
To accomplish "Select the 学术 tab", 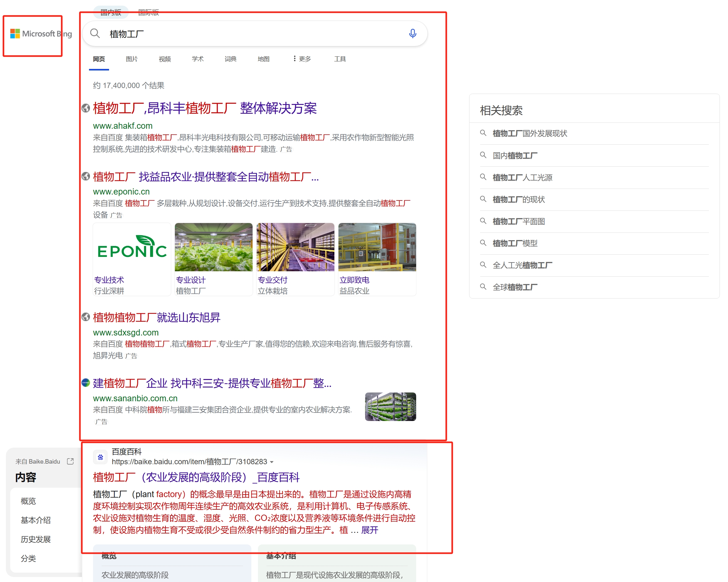I will click(x=197, y=59).
